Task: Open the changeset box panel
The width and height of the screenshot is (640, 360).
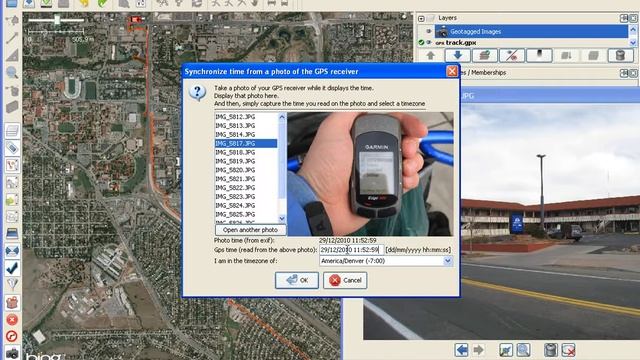Action: [12, 303]
